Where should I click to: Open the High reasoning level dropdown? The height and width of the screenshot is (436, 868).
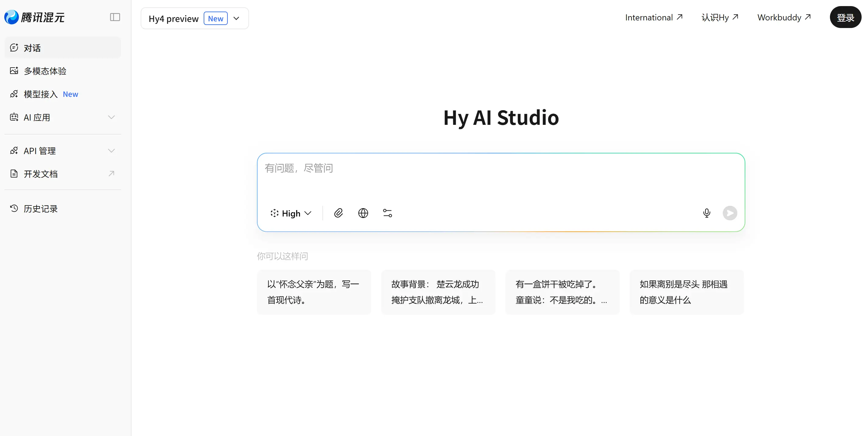[x=291, y=213]
